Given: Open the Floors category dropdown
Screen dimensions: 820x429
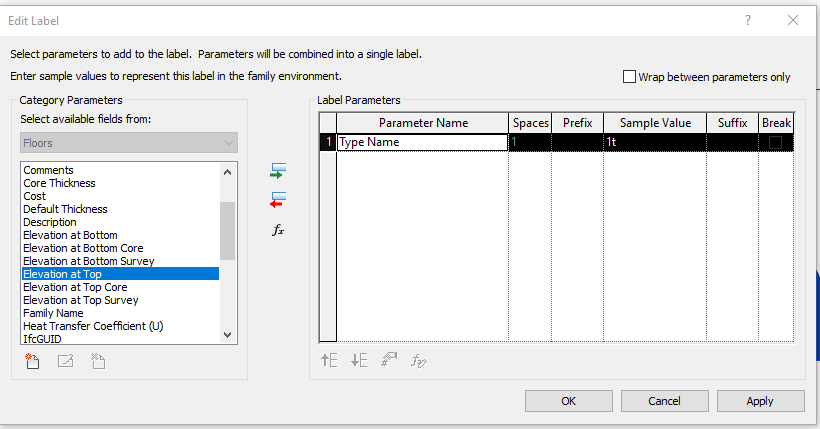Looking at the screenshot, I should (x=129, y=143).
